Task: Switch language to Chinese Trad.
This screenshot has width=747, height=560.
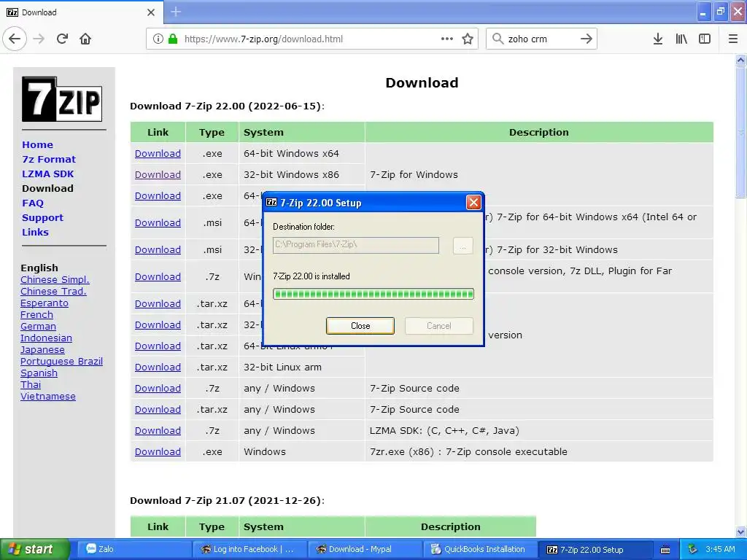Action: 53,292
